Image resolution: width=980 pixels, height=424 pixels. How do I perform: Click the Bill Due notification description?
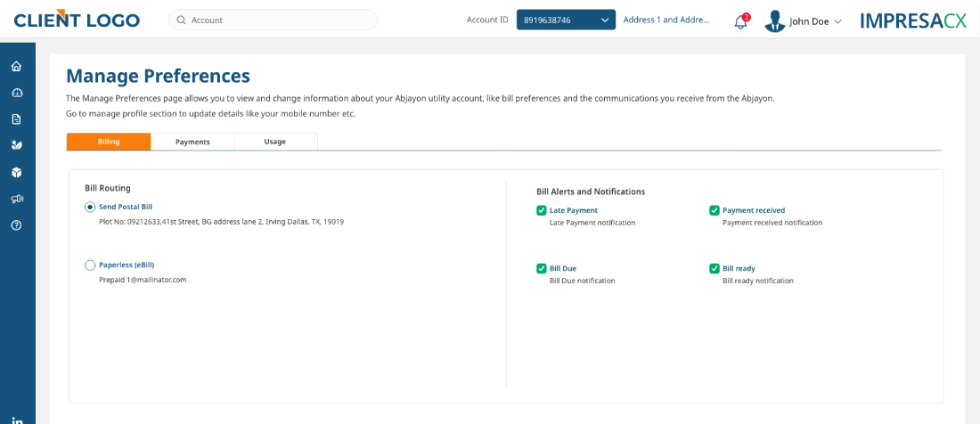click(583, 281)
